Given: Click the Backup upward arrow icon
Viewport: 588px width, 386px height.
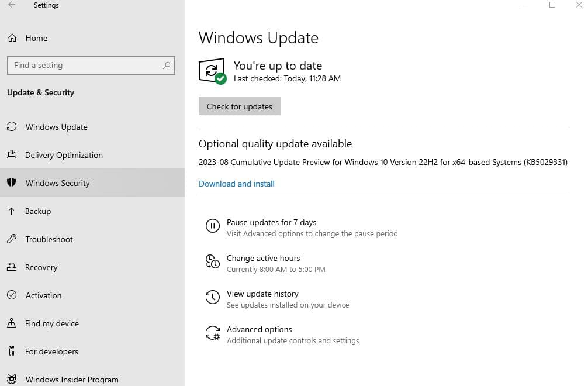Looking at the screenshot, I should (12, 211).
